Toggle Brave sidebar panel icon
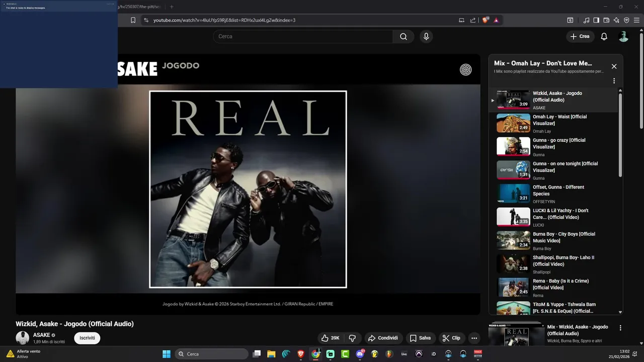This screenshot has height=362, width=644. pyautogui.click(x=596, y=20)
